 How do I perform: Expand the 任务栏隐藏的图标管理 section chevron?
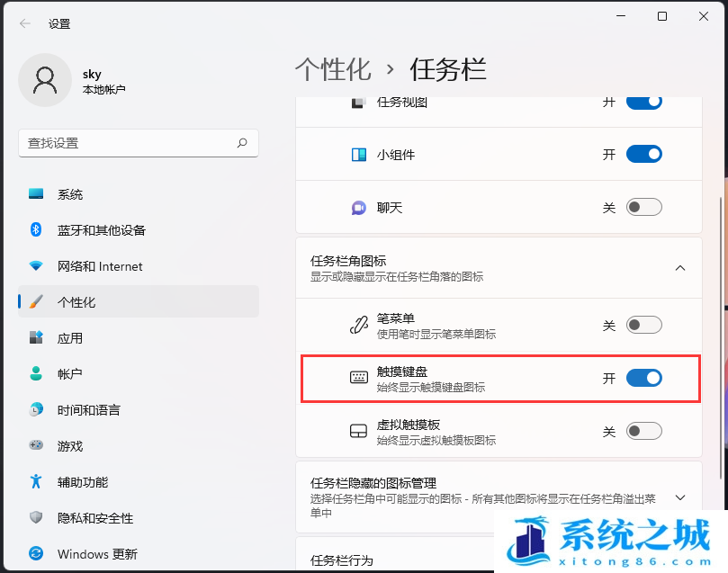click(680, 497)
